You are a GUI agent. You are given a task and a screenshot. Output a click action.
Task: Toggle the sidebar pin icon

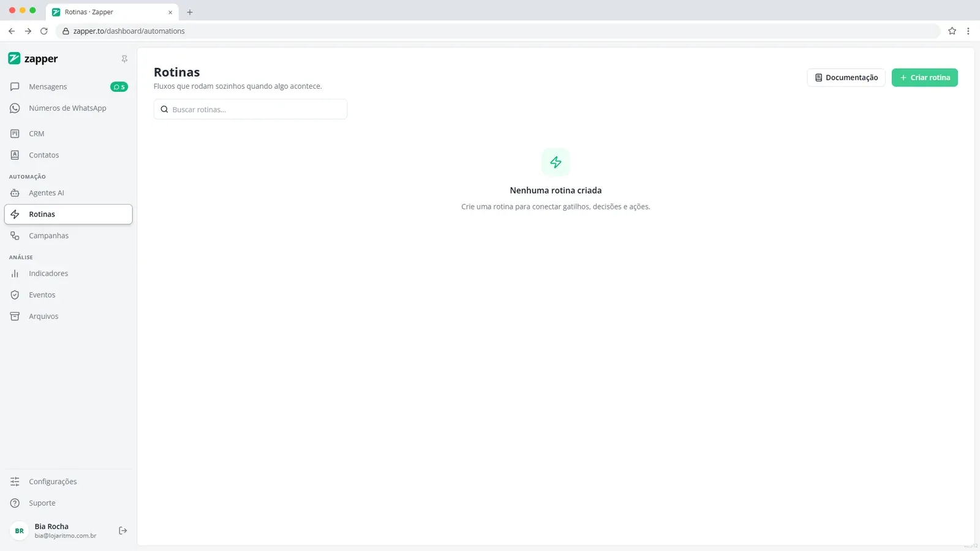pyautogui.click(x=124, y=59)
